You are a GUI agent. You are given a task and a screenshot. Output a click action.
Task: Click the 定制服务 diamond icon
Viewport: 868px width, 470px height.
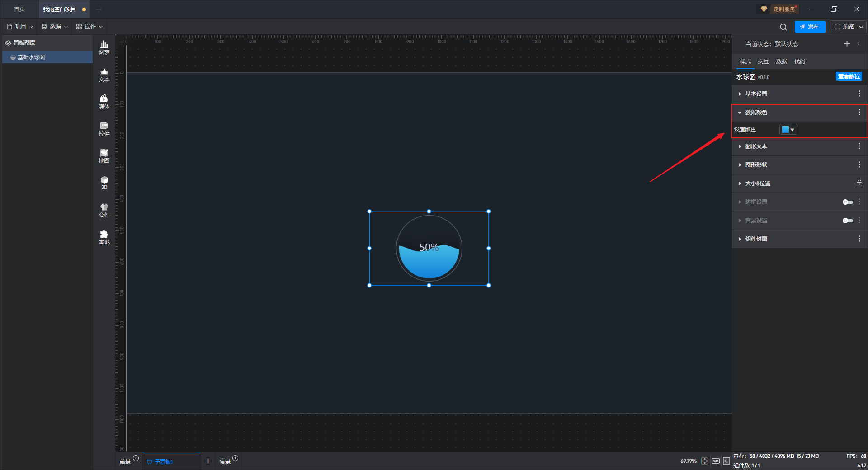pyautogui.click(x=764, y=9)
